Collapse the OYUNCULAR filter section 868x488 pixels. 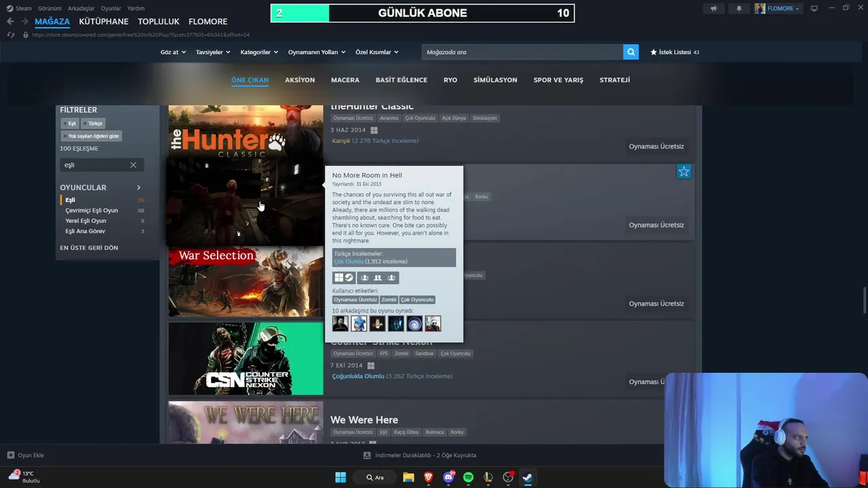(x=138, y=188)
